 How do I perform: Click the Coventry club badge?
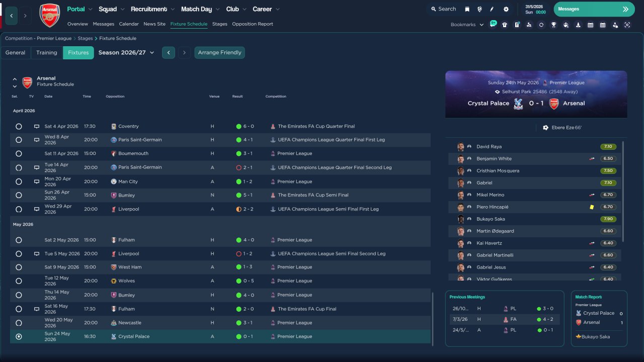(114, 126)
